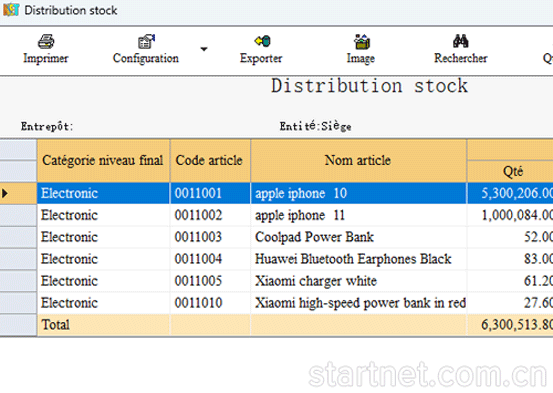Click the Entité:Siège label
Image resolution: width=553 pixels, height=393 pixels.
(315, 126)
